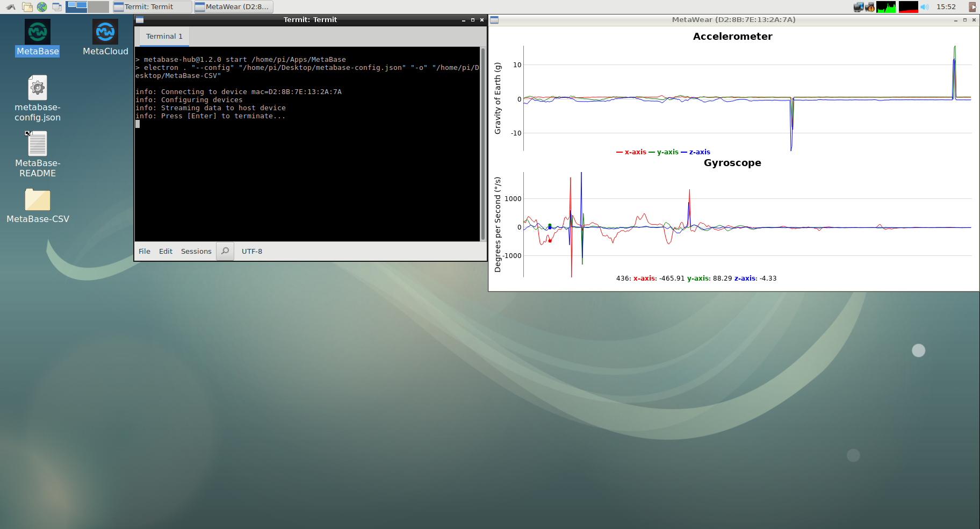Minimize the MetaWear window
The height and width of the screenshot is (529, 980).
[x=956, y=20]
